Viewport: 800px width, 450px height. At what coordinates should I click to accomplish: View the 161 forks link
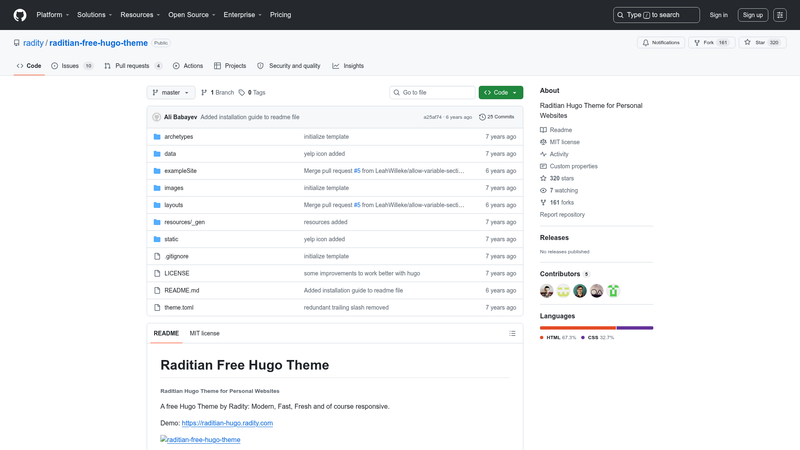[x=557, y=203]
